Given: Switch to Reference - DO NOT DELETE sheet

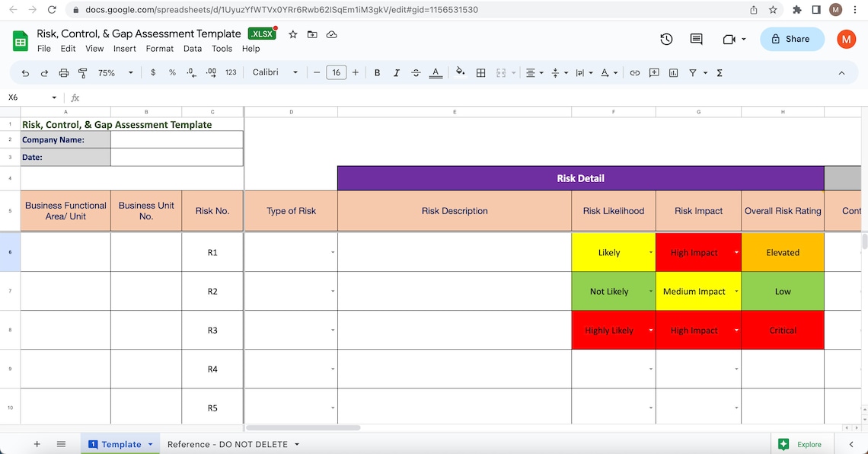Looking at the screenshot, I should point(228,444).
